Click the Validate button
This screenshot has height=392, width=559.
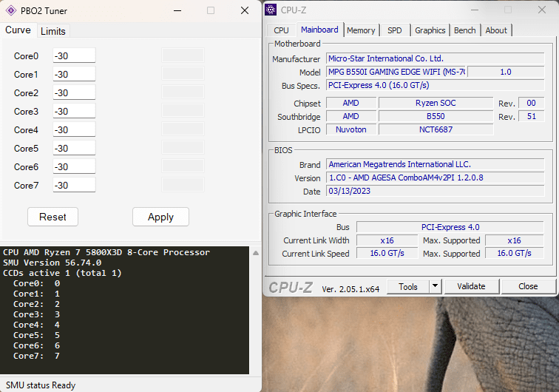tap(471, 286)
